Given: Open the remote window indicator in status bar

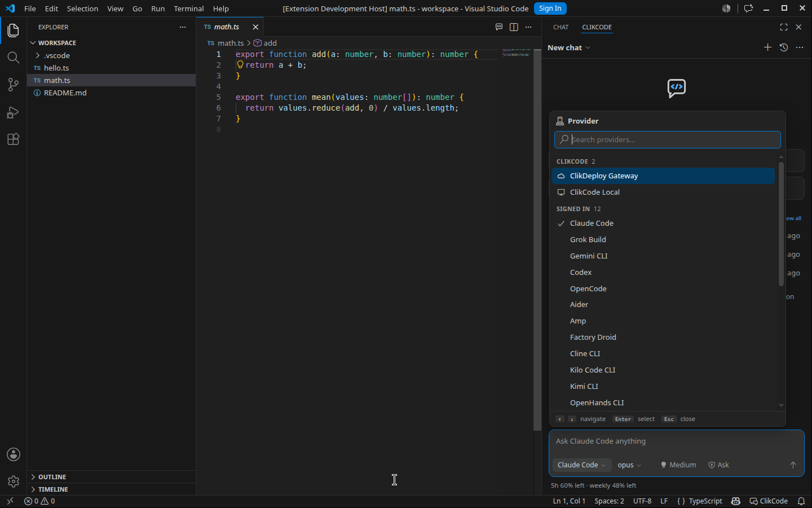Looking at the screenshot, I should click(x=10, y=501).
